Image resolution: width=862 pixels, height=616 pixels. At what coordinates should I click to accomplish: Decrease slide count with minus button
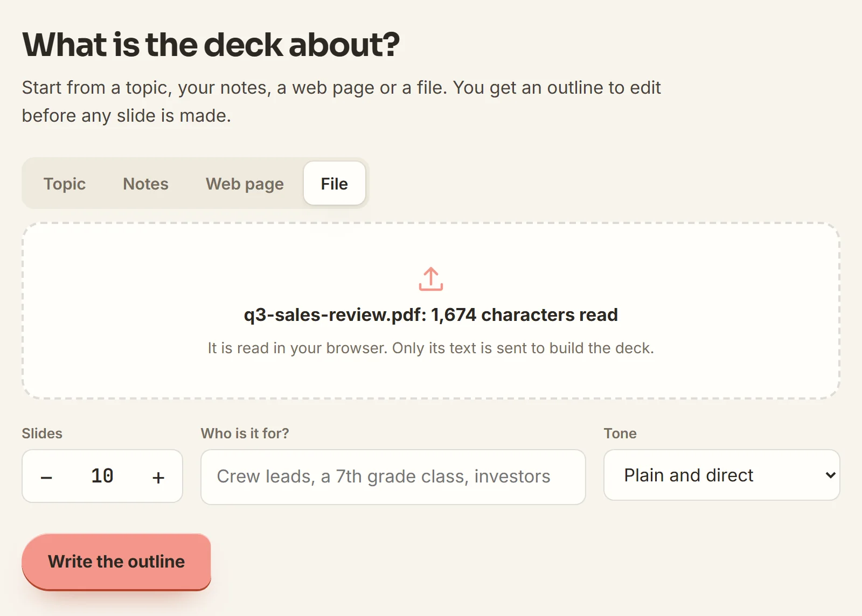(46, 477)
